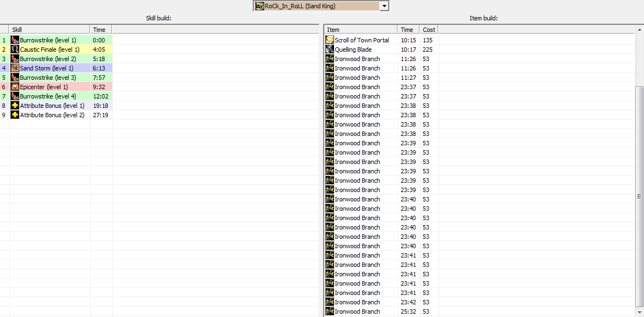644x317 pixels.
Task: Open the player selection dropdown arrow
Action: (x=384, y=6)
